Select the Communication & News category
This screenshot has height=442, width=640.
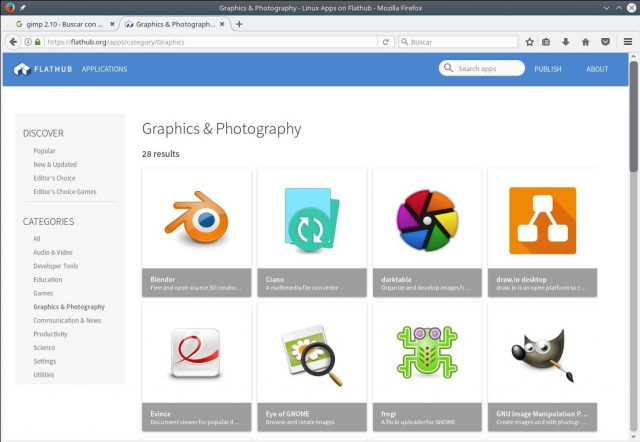(x=67, y=320)
